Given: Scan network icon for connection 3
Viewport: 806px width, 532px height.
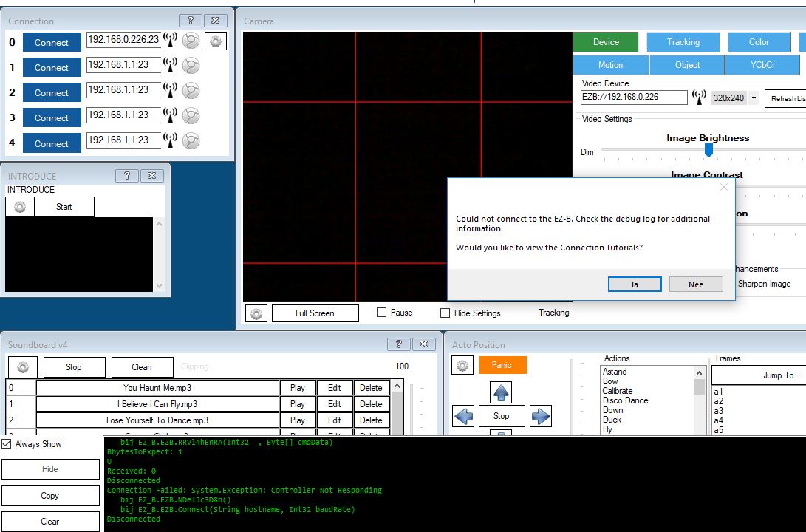Looking at the screenshot, I should (x=170, y=116).
